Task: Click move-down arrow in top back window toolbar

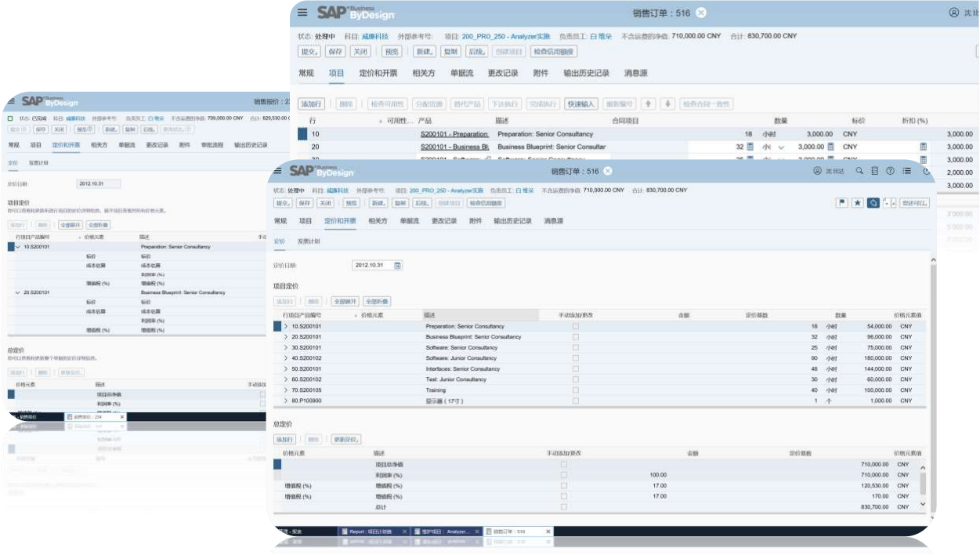Action: point(667,103)
